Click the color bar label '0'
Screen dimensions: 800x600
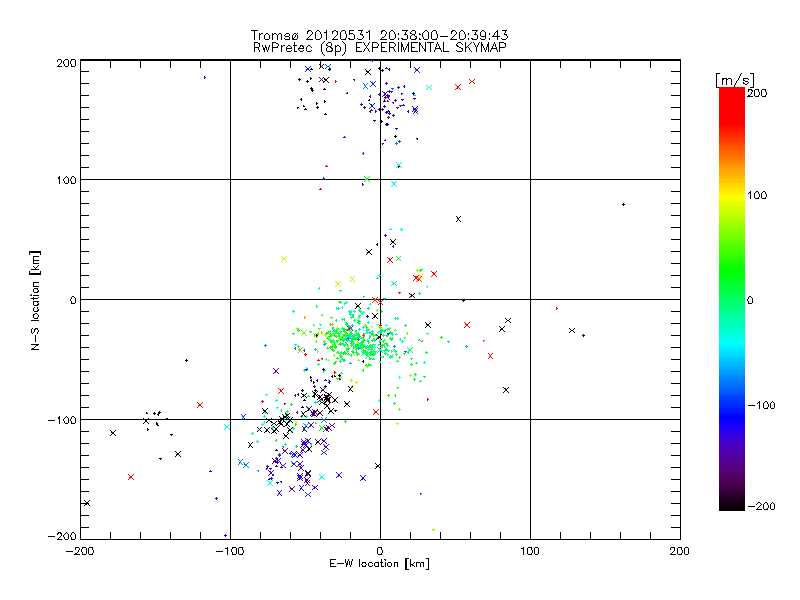[750, 300]
